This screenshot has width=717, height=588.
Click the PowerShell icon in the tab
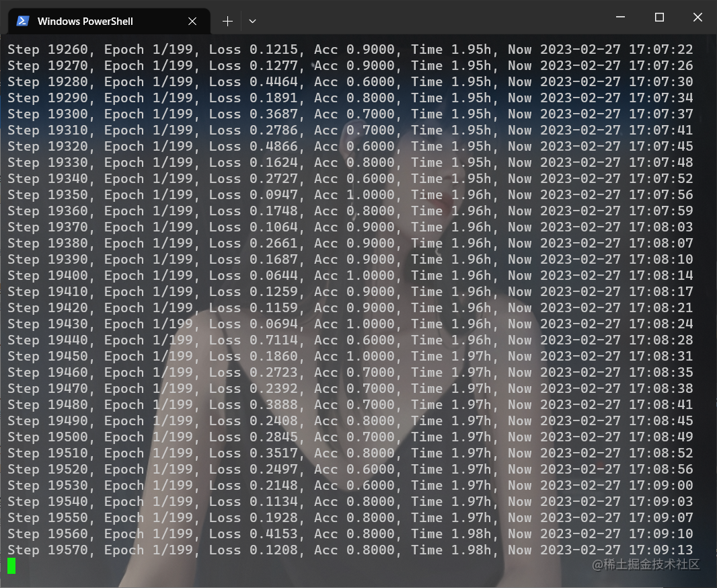(23, 21)
